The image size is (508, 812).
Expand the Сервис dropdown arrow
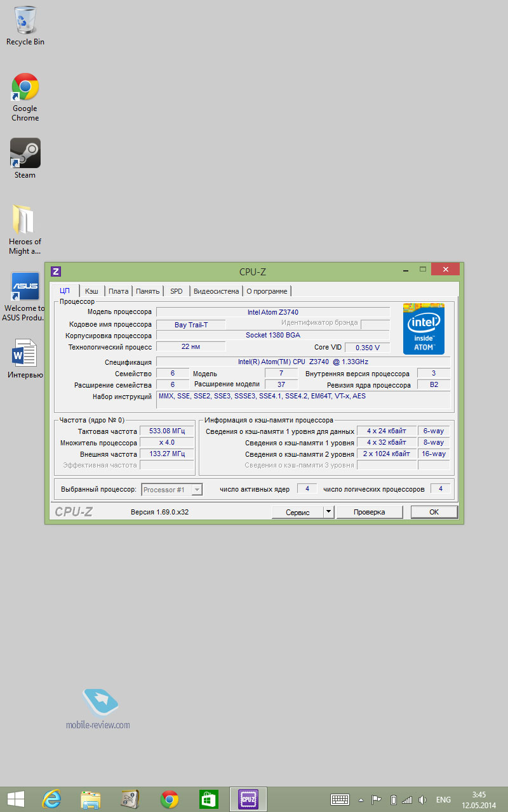[x=328, y=512]
